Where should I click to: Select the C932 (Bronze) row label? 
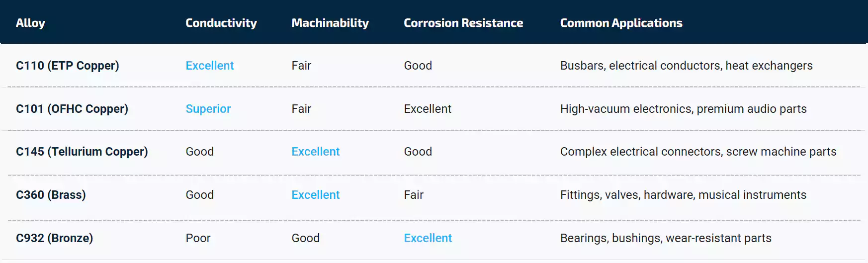point(55,238)
